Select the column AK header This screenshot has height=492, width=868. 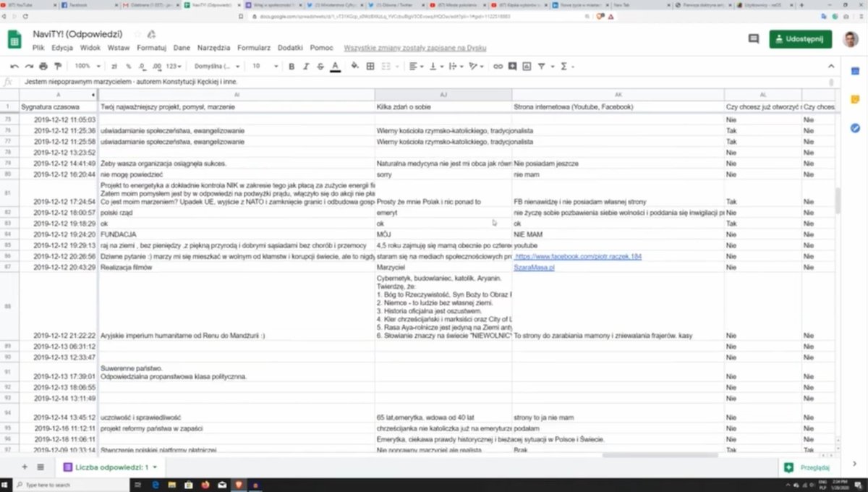coord(618,95)
